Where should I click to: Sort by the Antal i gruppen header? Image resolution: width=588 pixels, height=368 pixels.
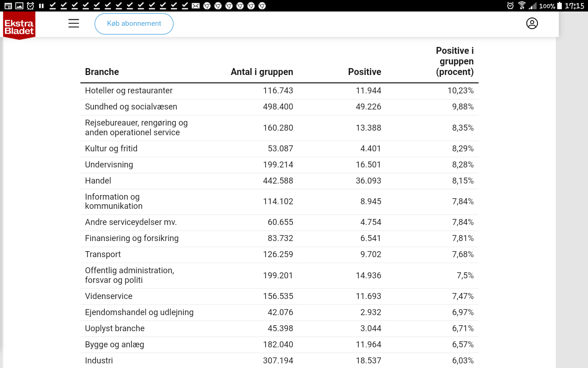[x=262, y=72]
